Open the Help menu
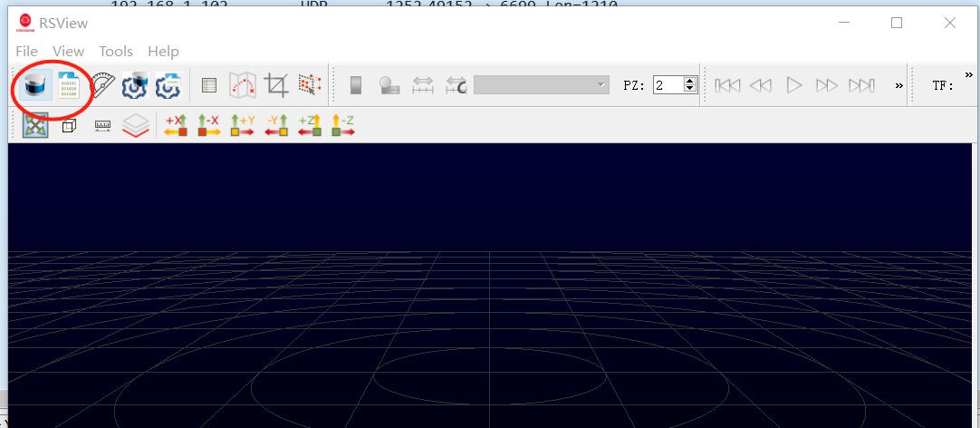Image resolution: width=980 pixels, height=428 pixels. (x=163, y=52)
